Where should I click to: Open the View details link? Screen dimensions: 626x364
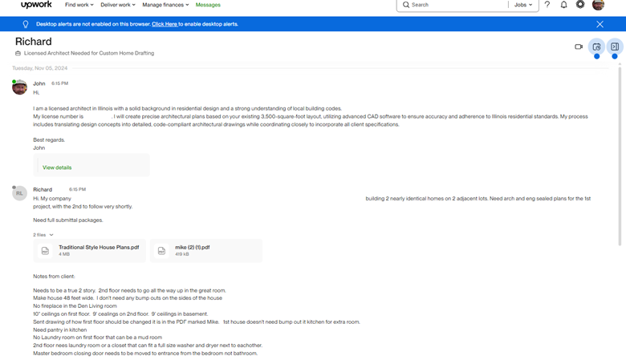coord(57,168)
